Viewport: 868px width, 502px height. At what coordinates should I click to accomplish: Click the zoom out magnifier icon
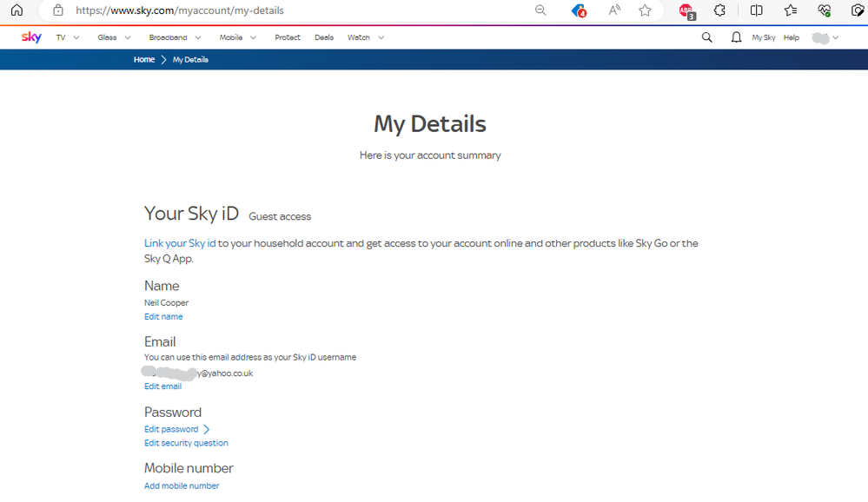coord(540,10)
